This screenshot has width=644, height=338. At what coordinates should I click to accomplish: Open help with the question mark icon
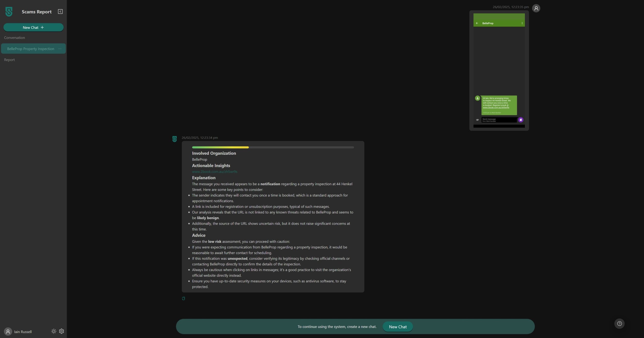[x=619, y=324]
